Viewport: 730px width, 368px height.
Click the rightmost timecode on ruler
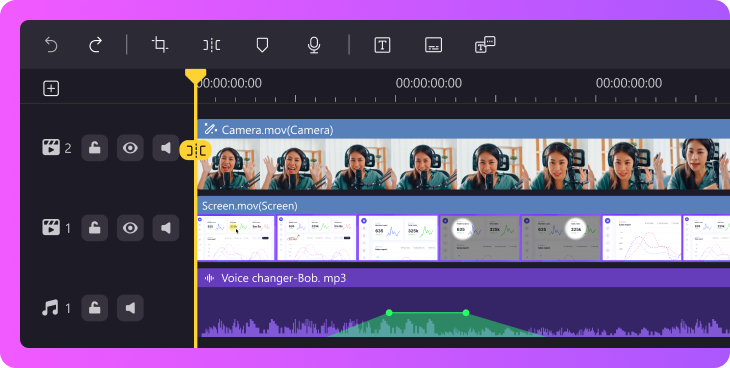click(629, 83)
